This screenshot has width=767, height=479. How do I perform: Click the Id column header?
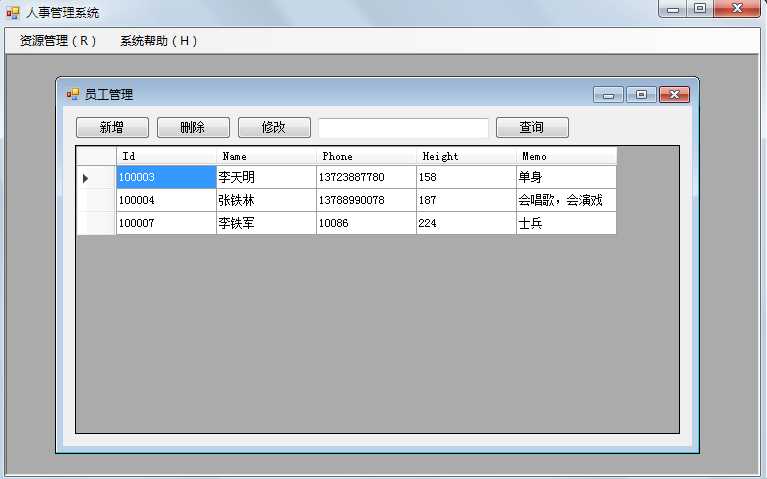pos(166,156)
